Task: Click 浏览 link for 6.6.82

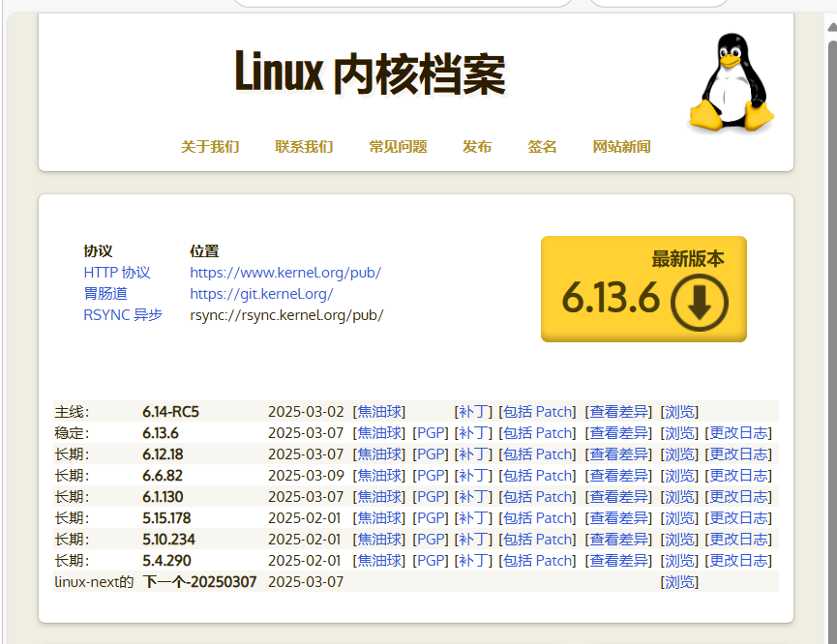Action: coord(679,476)
